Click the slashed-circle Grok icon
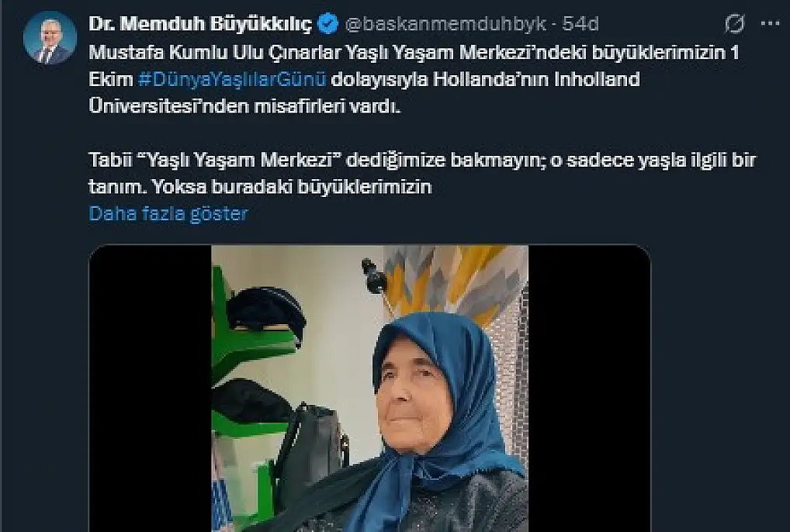This screenshot has width=790, height=532. click(x=735, y=24)
